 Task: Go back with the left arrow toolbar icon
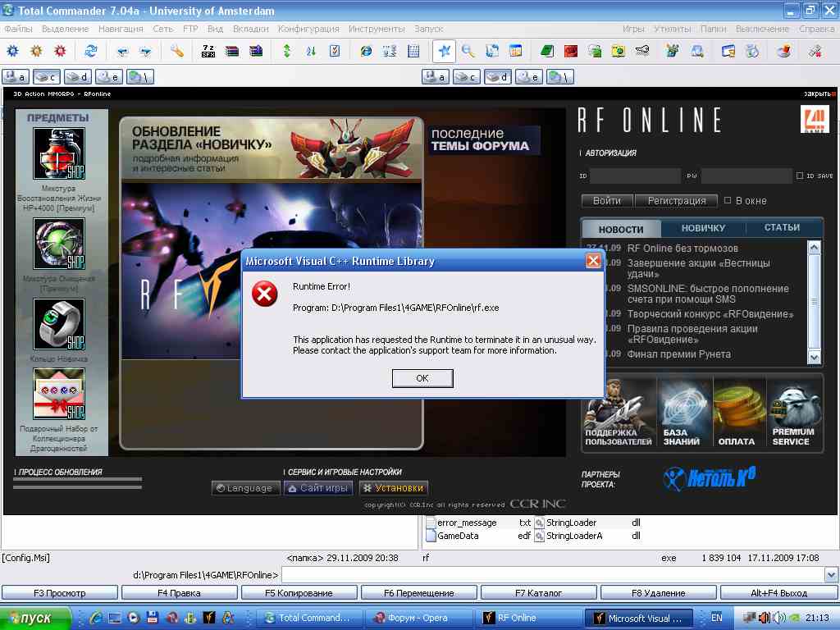coord(123,51)
